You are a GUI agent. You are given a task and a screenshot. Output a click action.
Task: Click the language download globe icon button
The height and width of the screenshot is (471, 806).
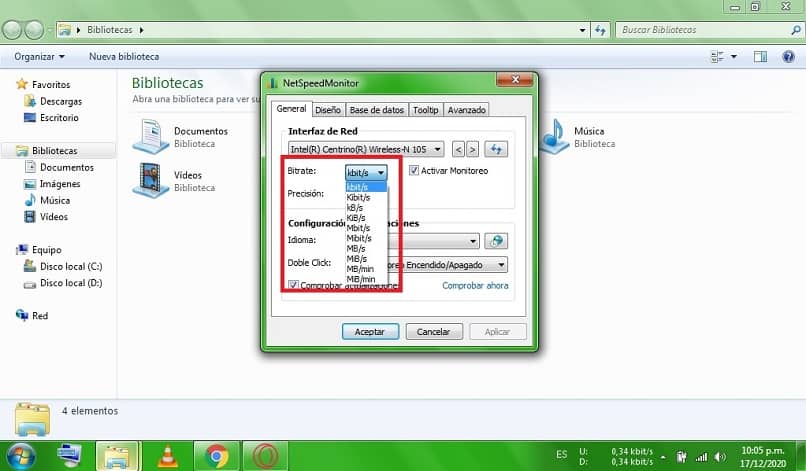pos(496,241)
